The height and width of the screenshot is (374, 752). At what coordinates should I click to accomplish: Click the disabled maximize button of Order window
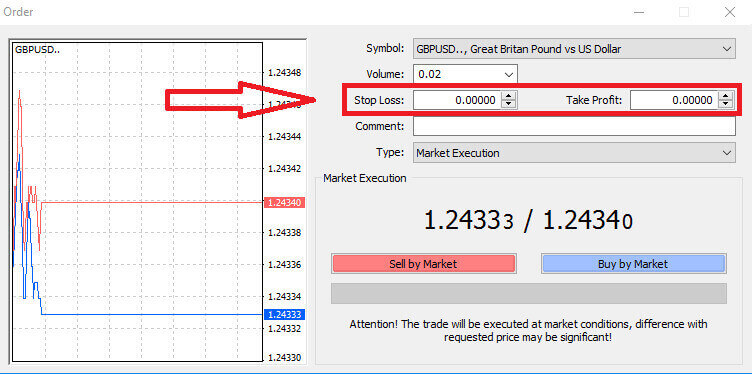tap(684, 12)
